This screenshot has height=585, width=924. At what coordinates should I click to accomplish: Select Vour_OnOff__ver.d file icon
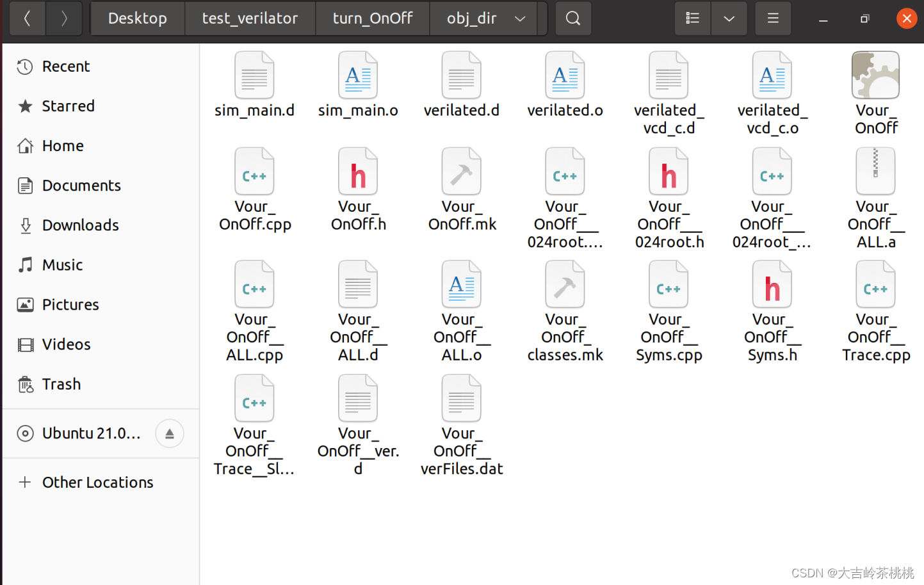point(358,398)
